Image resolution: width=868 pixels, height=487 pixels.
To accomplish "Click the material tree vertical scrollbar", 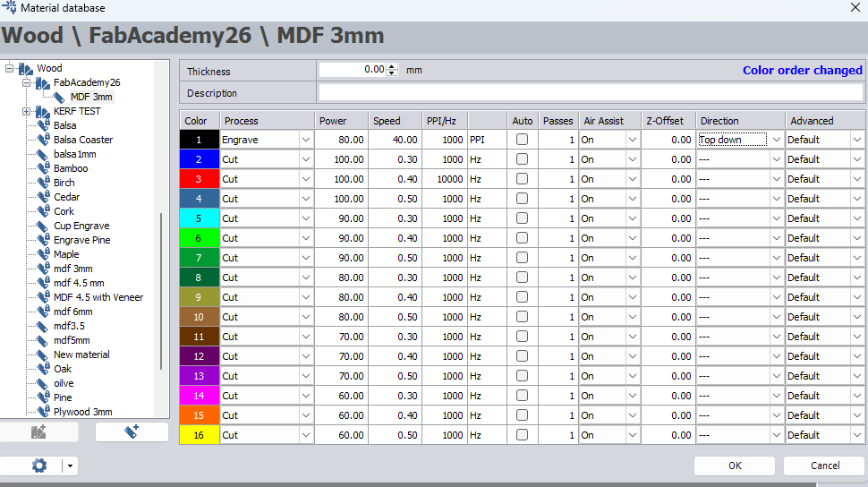I will 161,291.
